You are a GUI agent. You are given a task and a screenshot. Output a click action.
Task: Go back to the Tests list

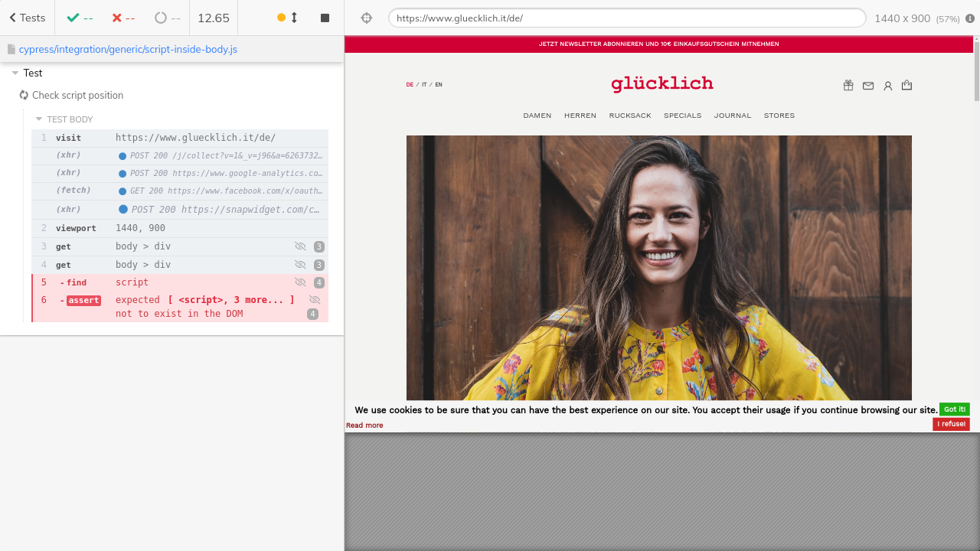click(x=27, y=18)
